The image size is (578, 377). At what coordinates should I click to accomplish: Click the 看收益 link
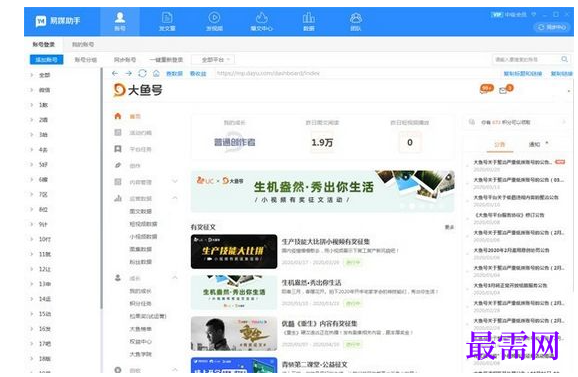pos(198,74)
